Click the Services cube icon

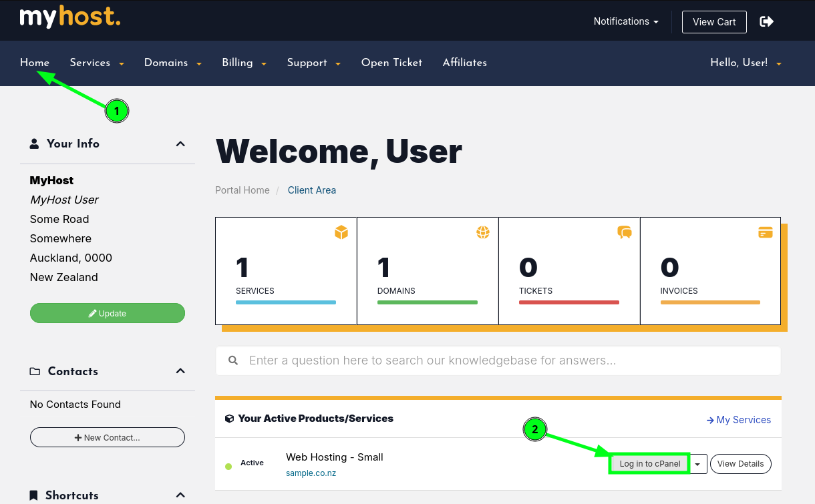341,232
